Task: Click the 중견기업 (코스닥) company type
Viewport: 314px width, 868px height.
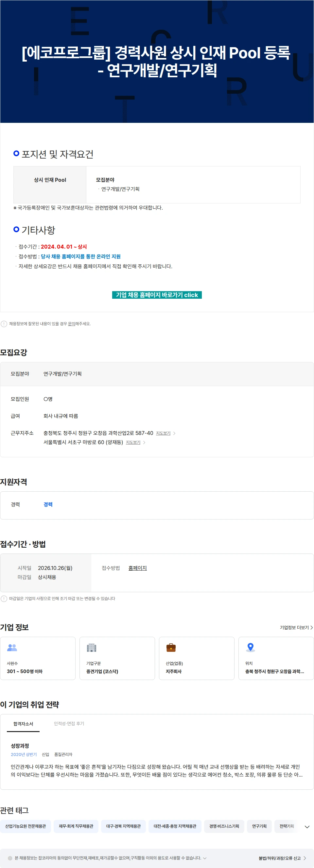Action: click(x=102, y=671)
